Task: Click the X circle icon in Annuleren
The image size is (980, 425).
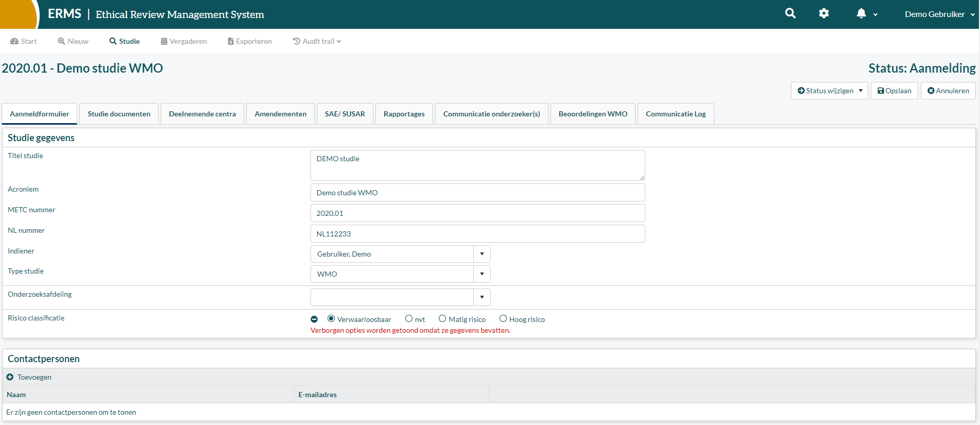Action: [931, 91]
